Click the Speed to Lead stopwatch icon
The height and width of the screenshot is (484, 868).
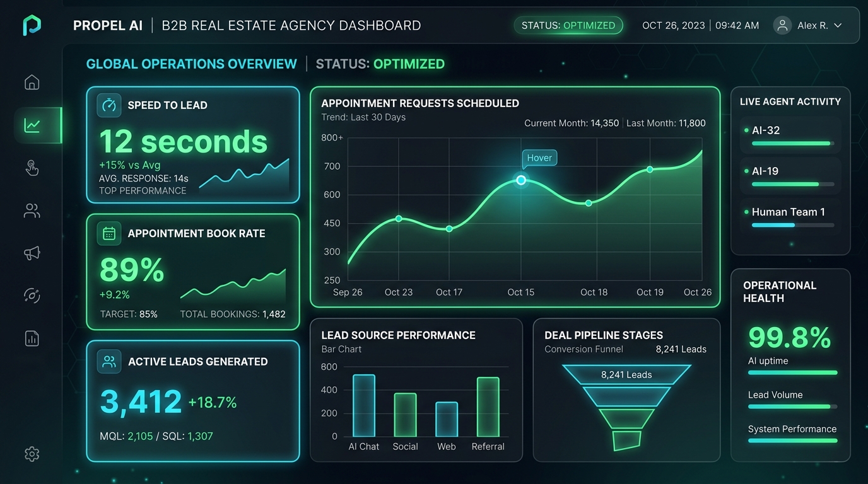coord(109,105)
